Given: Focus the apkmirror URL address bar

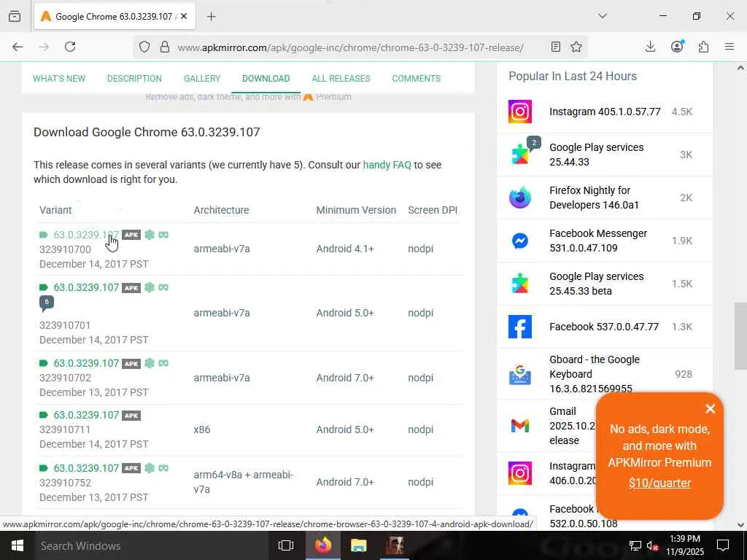Looking at the screenshot, I should point(351,47).
